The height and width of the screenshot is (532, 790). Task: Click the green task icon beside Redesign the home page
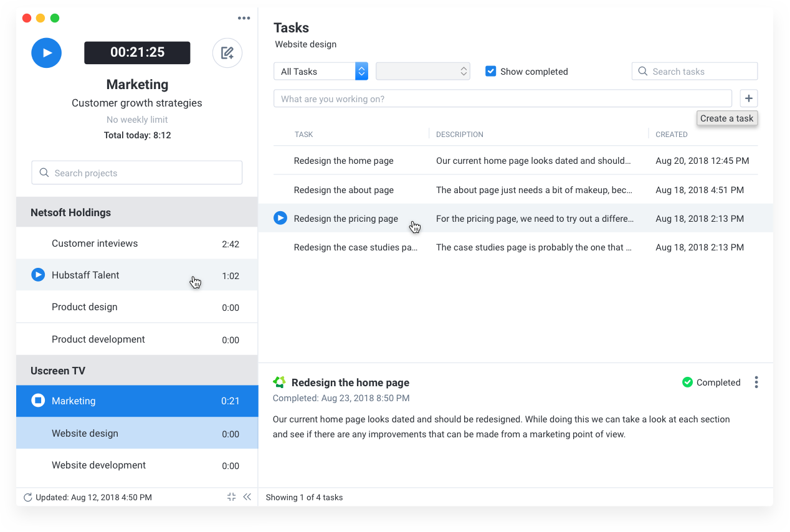tap(280, 382)
